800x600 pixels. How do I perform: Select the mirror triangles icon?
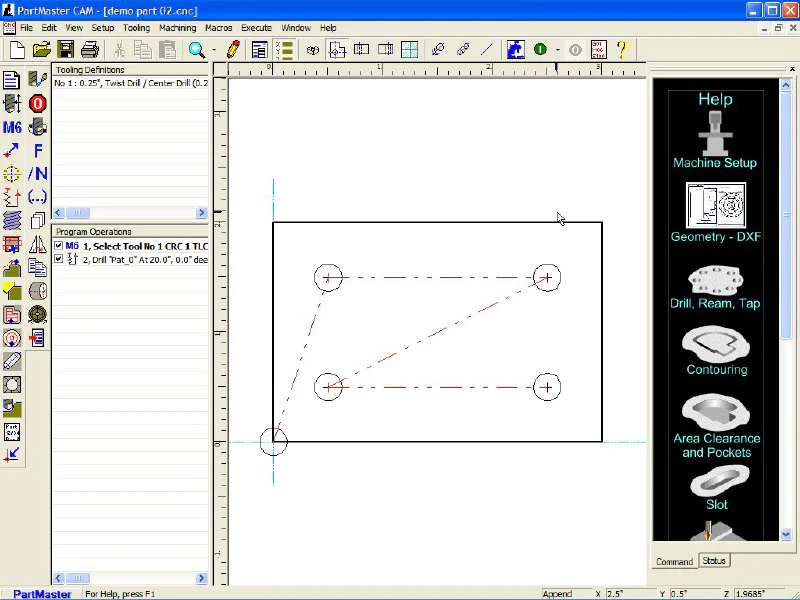(37, 244)
